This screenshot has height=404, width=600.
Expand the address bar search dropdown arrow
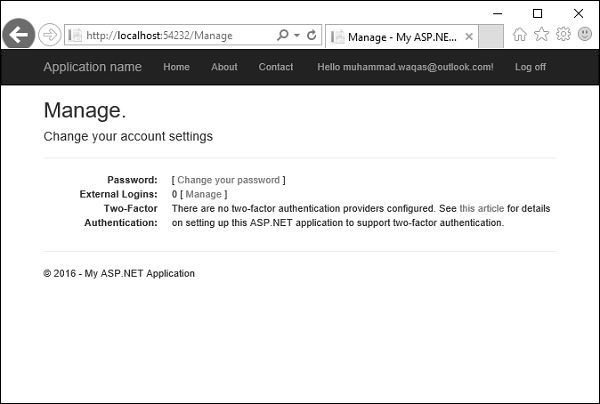[x=297, y=35]
